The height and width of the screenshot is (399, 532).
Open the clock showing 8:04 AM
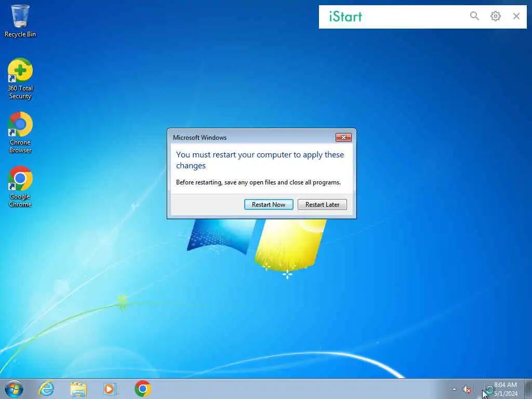tap(505, 389)
